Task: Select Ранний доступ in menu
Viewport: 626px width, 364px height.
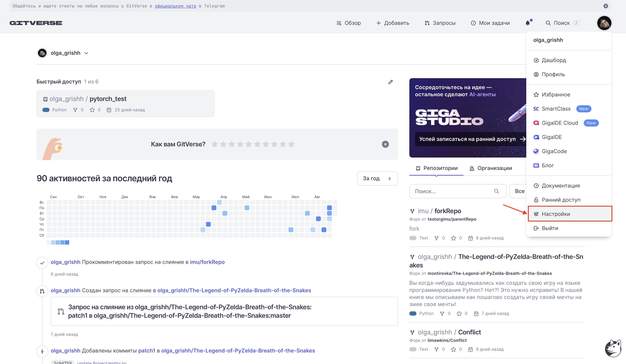Action: pos(569,200)
